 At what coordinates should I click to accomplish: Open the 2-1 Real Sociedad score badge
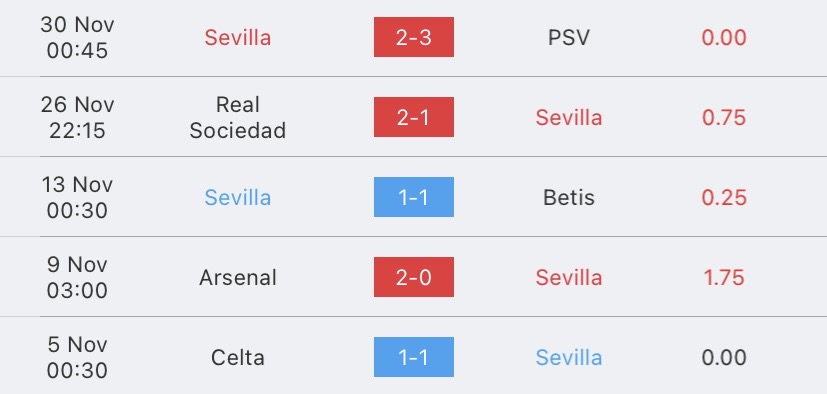414,117
